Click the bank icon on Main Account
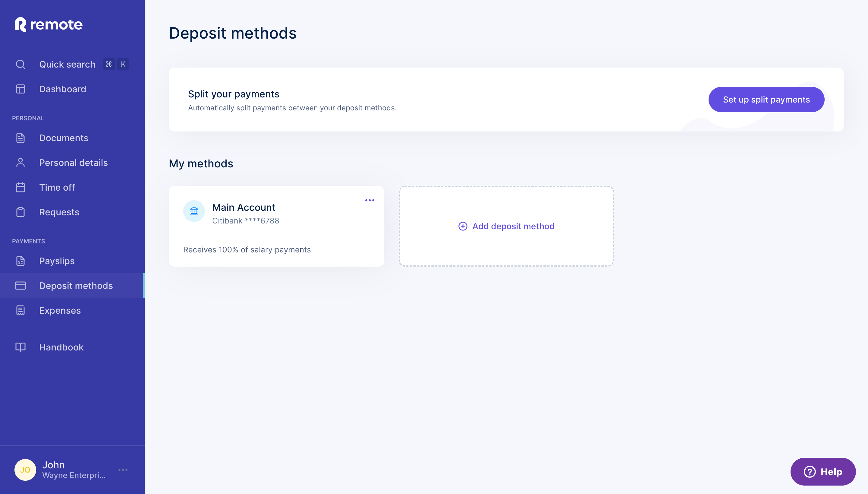Viewport: 868px width, 494px height. [194, 211]
